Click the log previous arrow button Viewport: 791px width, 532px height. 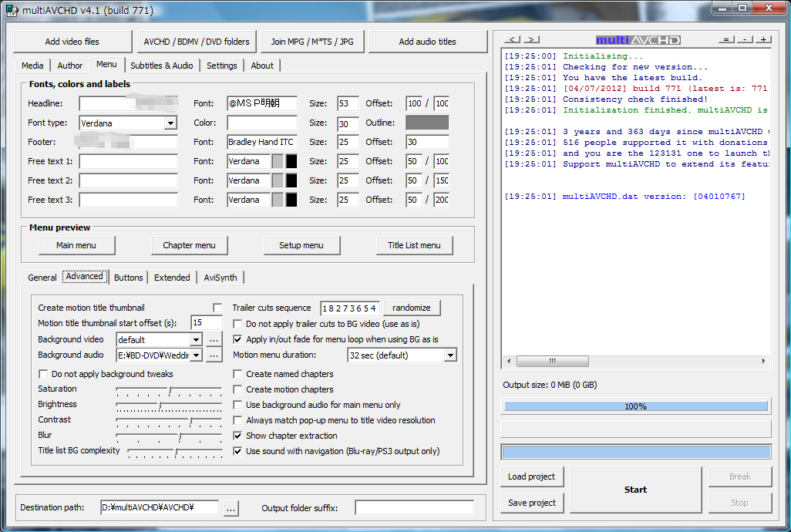512,39
